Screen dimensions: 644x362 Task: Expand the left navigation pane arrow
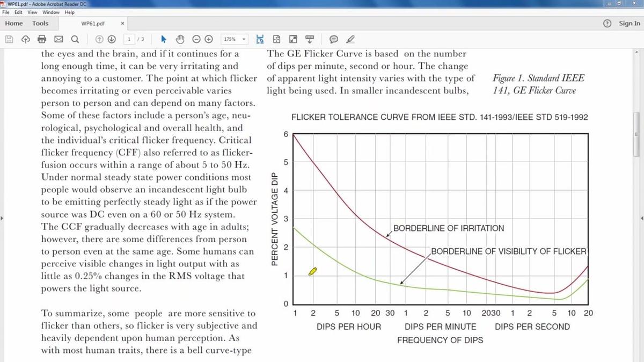(2, 218)
